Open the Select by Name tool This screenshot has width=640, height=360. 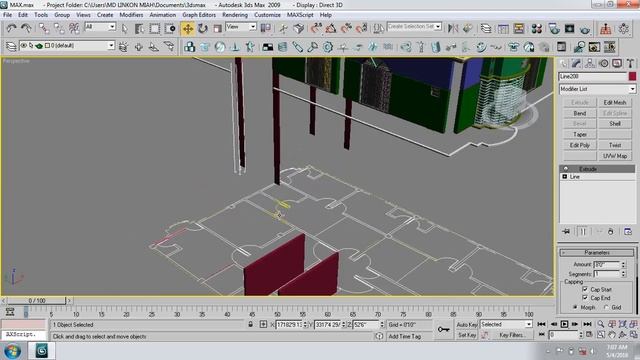point(140,28)
